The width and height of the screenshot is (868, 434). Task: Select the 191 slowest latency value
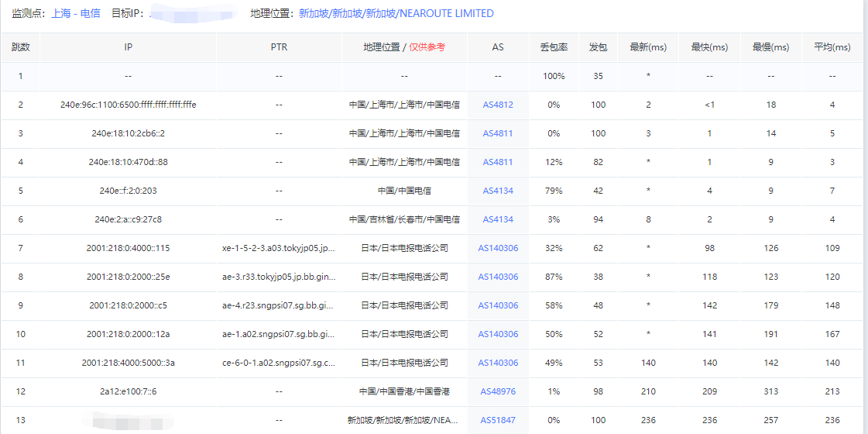pyautogui.click(x=771, y=334)
